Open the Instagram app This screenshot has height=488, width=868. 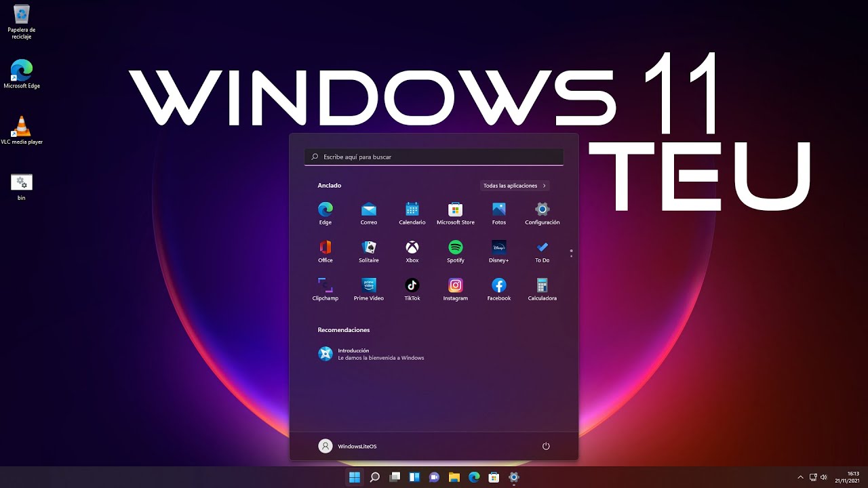pos(456,289)
